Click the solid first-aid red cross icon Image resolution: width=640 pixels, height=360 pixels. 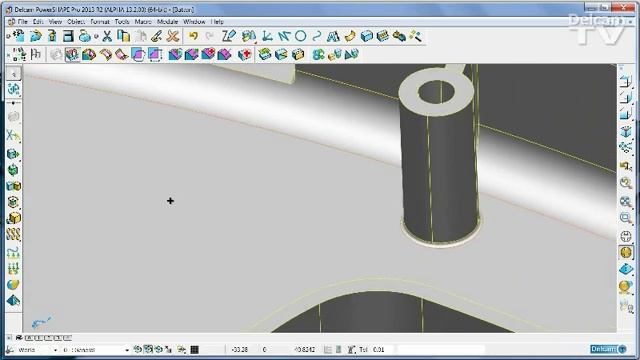tap(244, 54)
